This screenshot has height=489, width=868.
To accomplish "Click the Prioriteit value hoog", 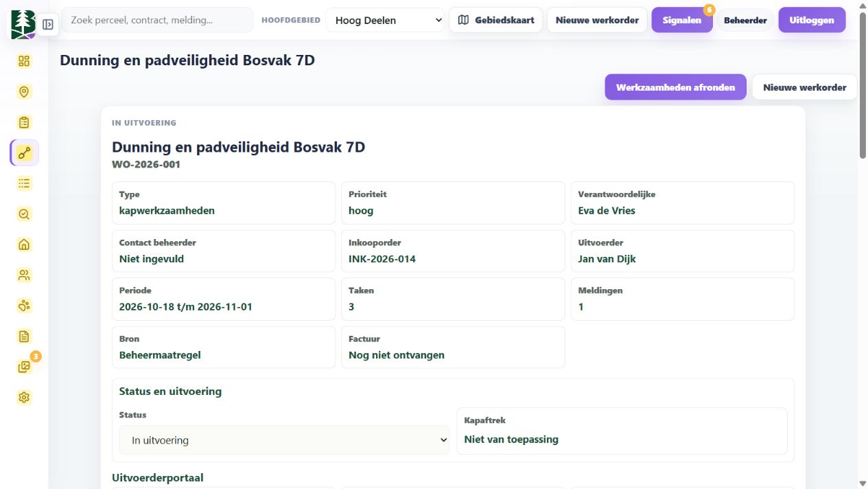I will (361, 211).
